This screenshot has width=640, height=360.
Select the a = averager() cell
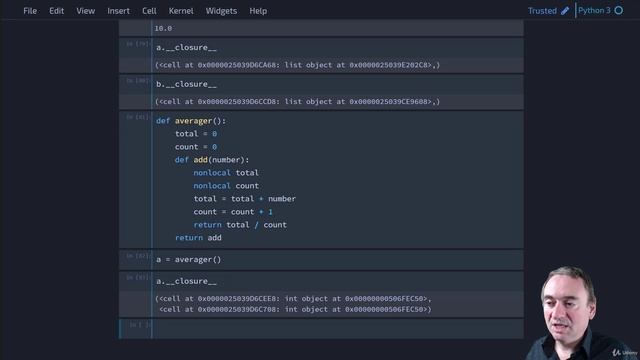pyautogui.click(x=338, y=260)
